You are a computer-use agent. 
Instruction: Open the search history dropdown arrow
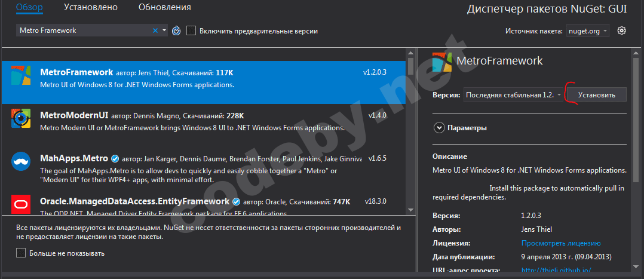click(x=164, y=30)
